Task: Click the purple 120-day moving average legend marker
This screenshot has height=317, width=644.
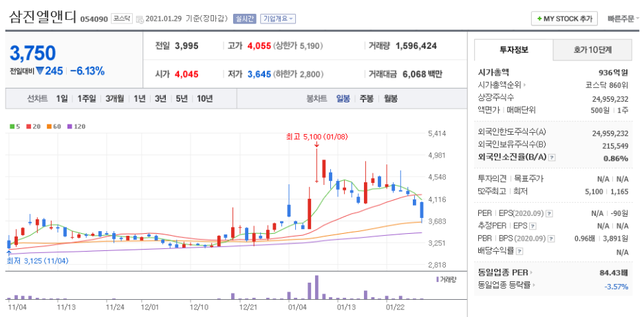Action: pos(70,127)
